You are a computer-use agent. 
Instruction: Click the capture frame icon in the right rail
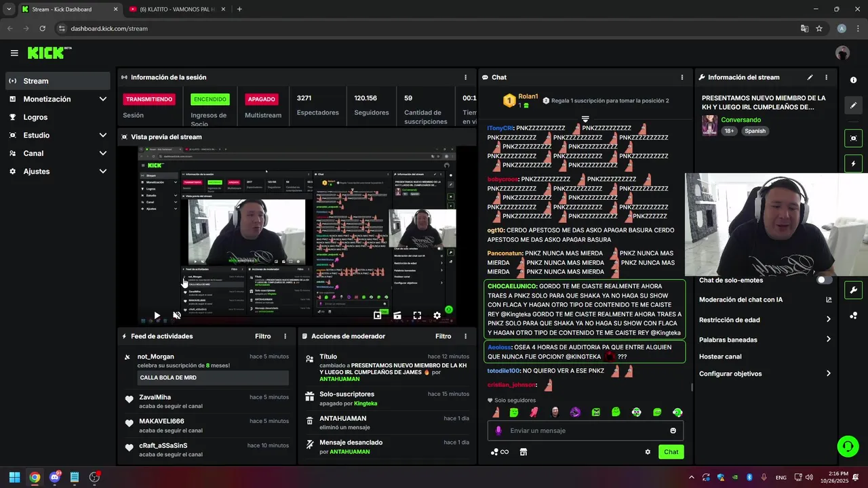coord(853,138)
